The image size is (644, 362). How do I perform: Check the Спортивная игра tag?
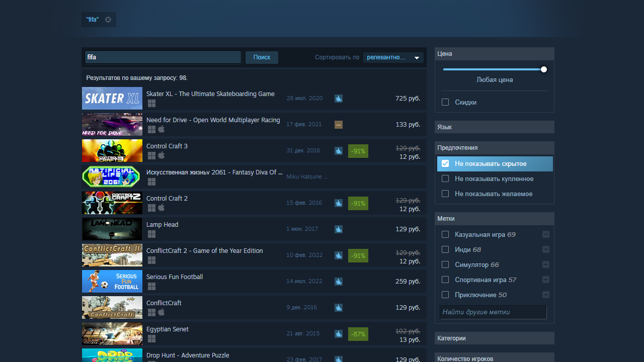pos(445,280)
